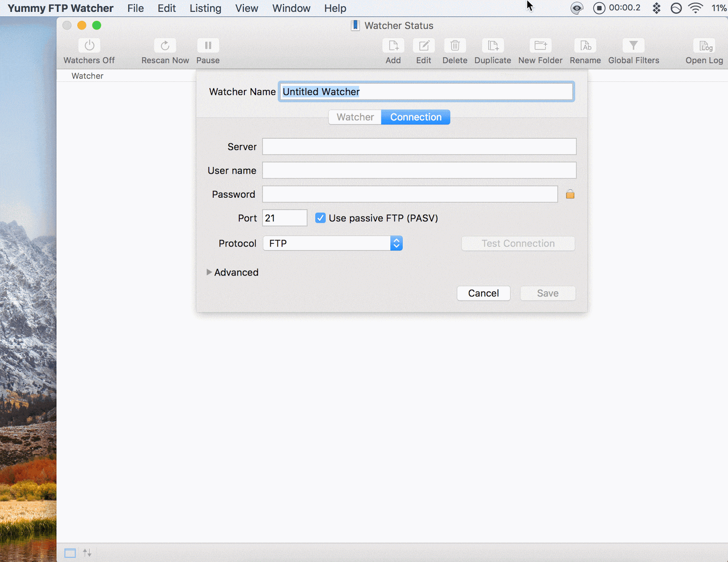Screen dimensions: 728x562
Task: Stop the screen recording in the menu bar
Action: (x=599, y=8)
